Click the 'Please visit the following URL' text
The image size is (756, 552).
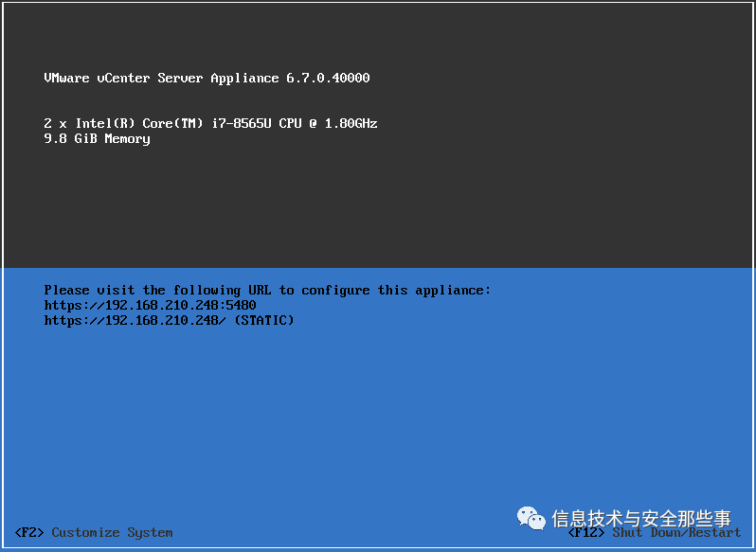pyautogui.click(x=267, y=290)
